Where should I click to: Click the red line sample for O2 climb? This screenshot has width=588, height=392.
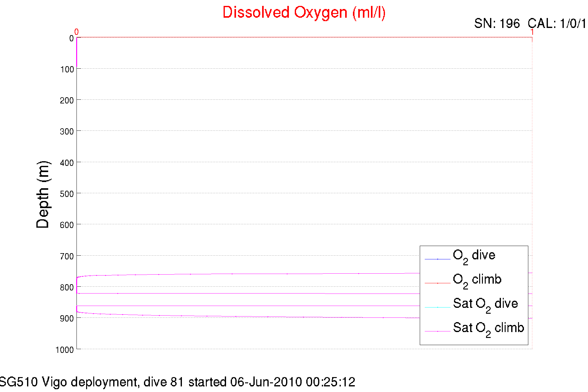pos(438,283)
